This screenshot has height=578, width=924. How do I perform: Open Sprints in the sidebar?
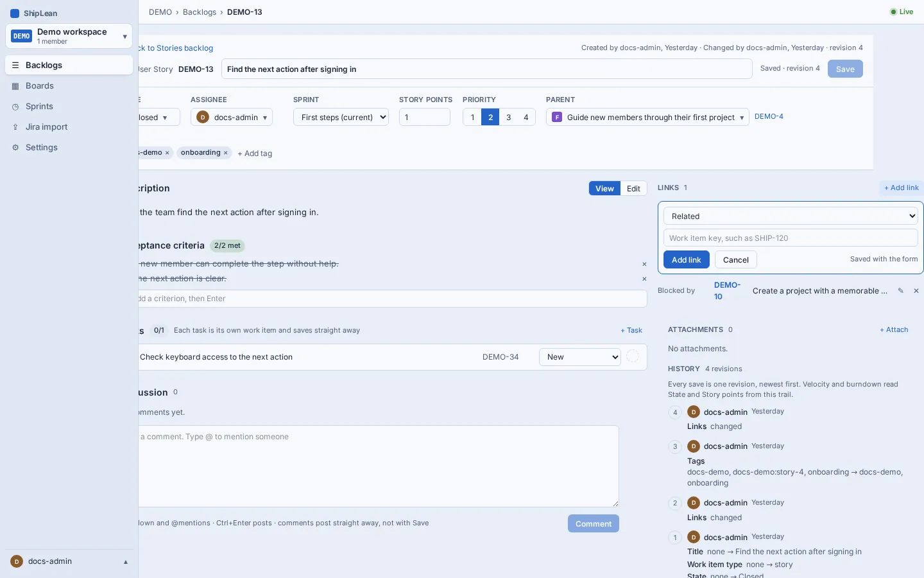tap(69, 107)
